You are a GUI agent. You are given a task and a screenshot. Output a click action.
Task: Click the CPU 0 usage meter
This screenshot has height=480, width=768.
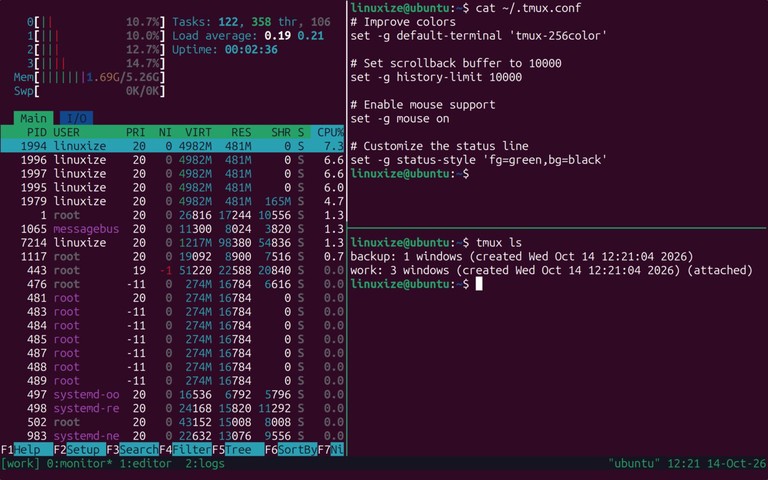[96, 22]
